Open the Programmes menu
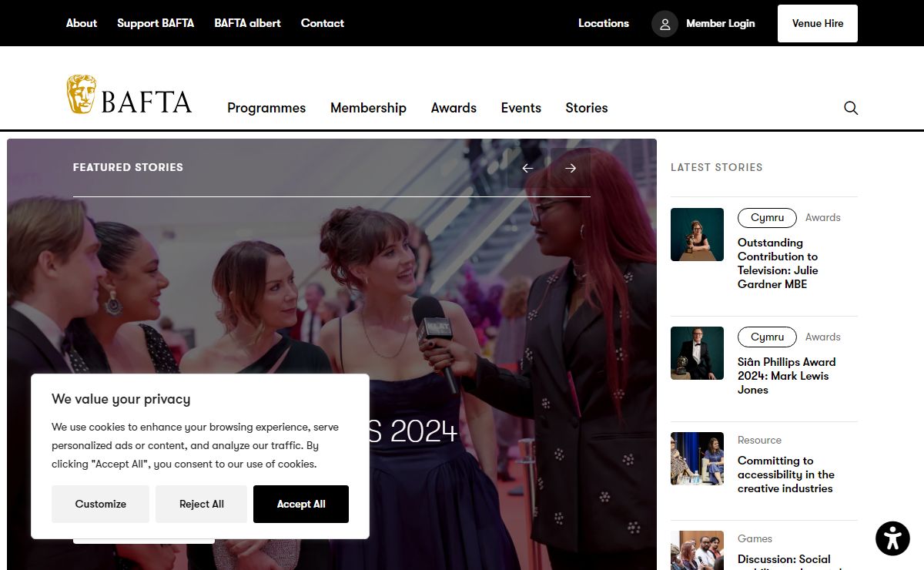Viewport: 924px width, 570px height. coord(266,108)
